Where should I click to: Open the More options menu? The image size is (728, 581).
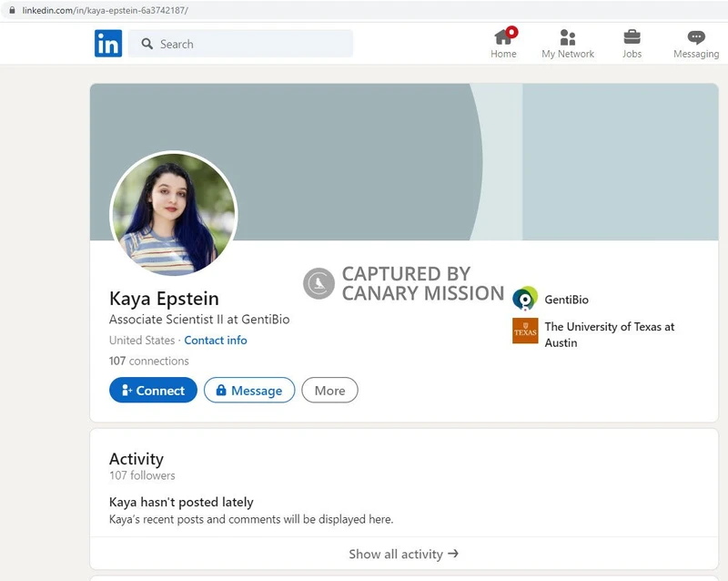[329, 390]
